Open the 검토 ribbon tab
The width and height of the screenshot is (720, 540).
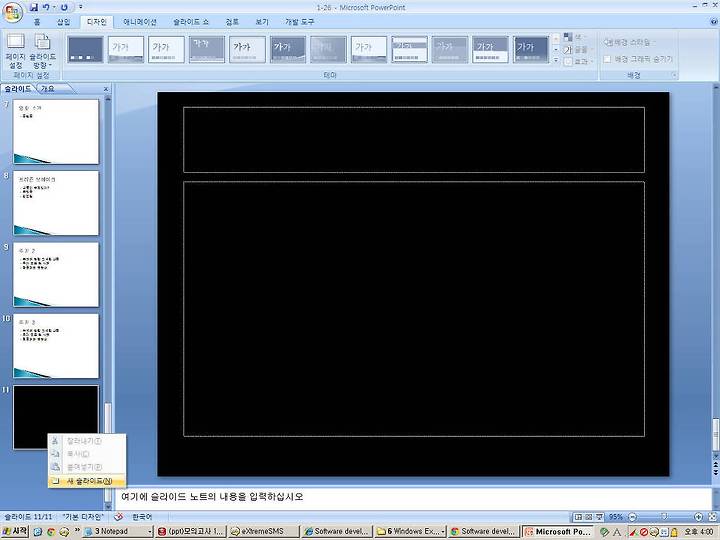232,22
